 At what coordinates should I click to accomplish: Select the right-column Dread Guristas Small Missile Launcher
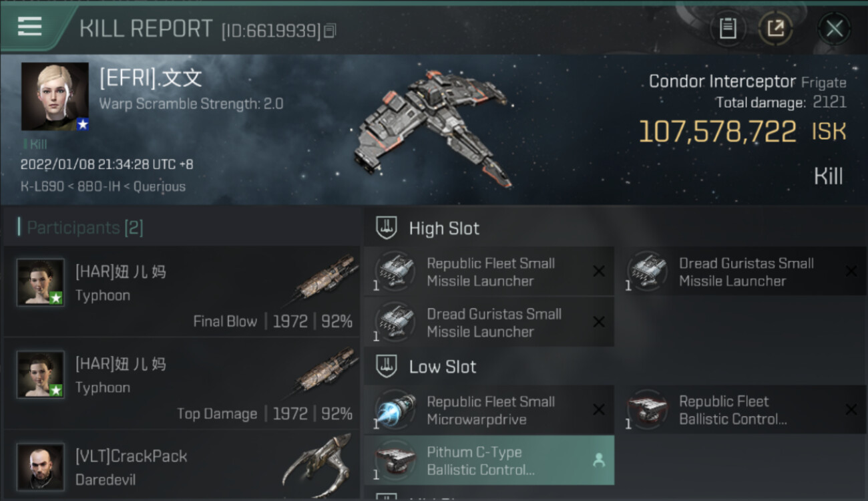tap(742, 272)
